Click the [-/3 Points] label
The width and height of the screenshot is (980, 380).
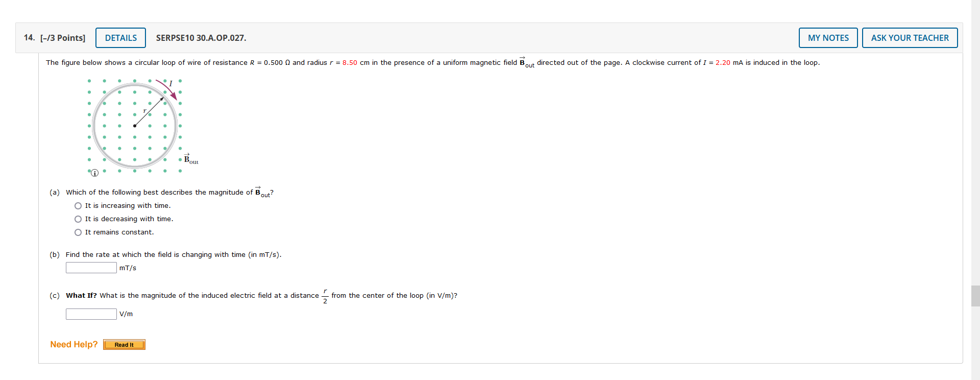pos(61,38)
